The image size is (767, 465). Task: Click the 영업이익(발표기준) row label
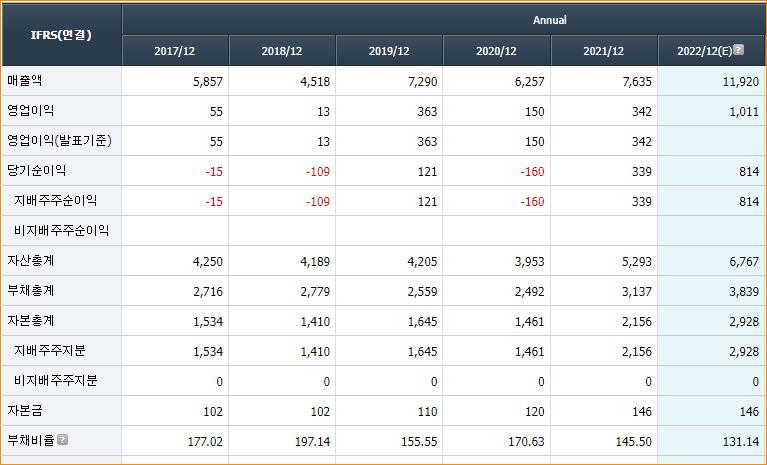[59, 140]
